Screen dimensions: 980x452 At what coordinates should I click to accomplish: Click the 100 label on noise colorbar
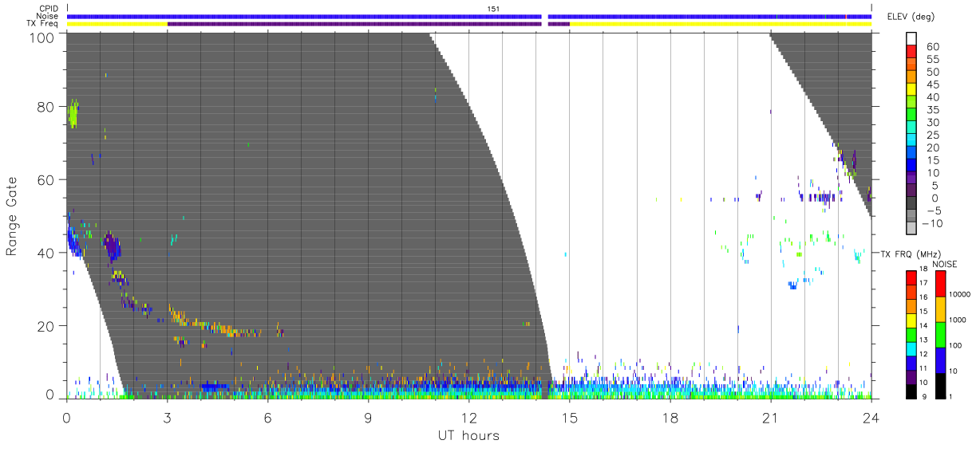957,345
